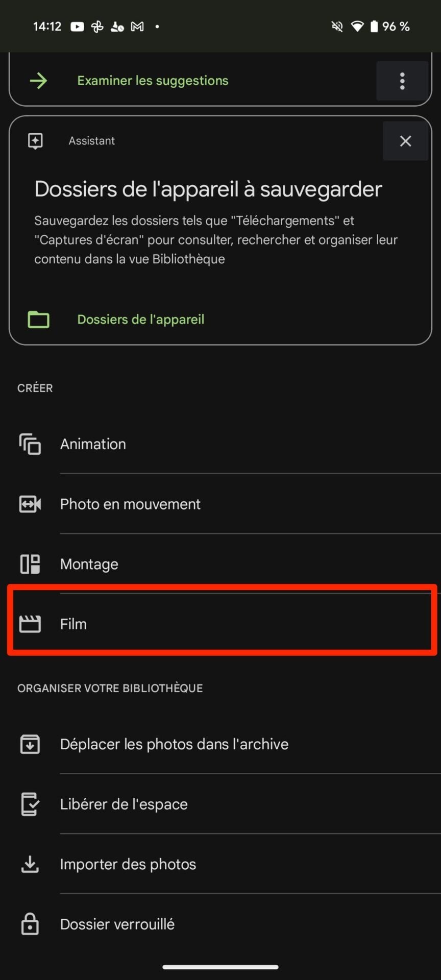Screen dimensions: 441x980
Task: Tap the archive box icon
Action: click(30, 744)
